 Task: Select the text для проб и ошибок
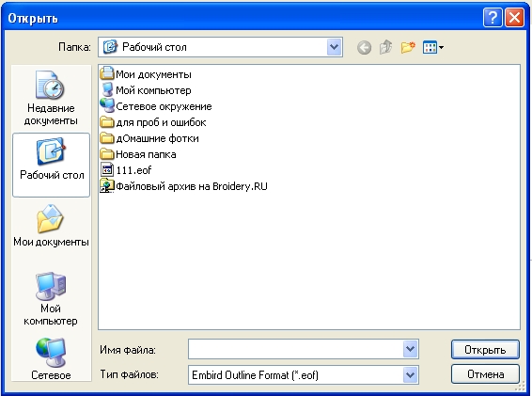[x=161, y=122]
